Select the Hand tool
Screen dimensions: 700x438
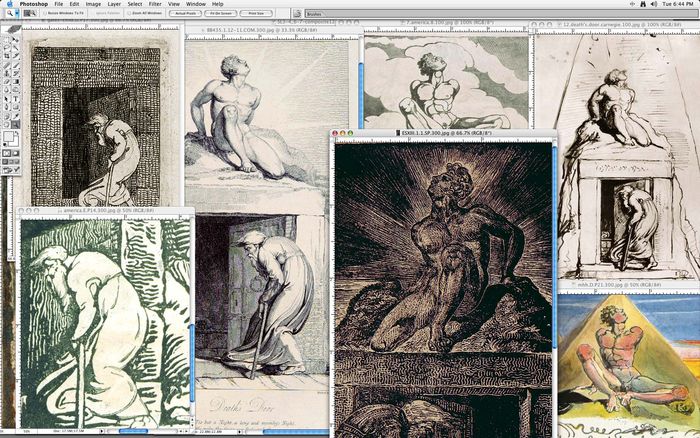[x=7, y=123]
